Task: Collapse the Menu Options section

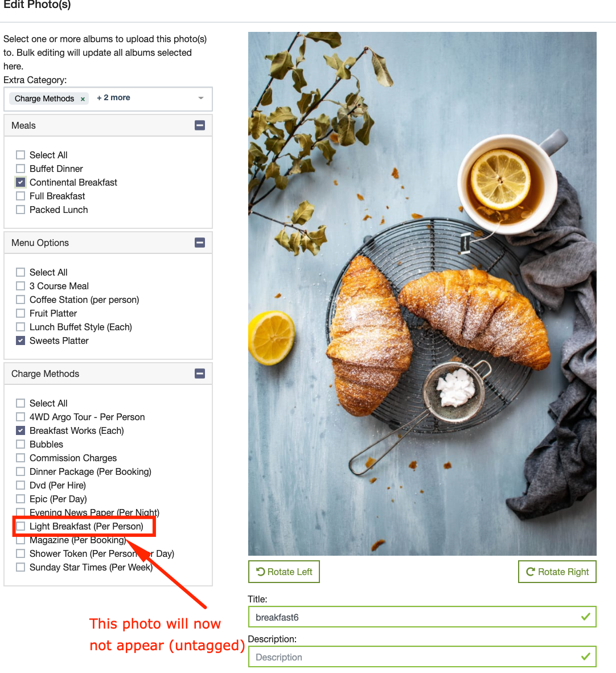Action: (x=200, y=243)
